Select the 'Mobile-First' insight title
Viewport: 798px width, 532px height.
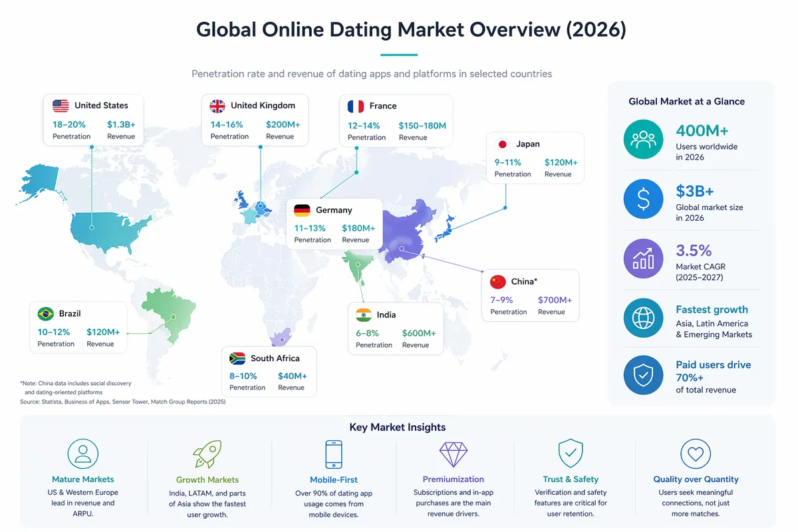pos(334,479)
